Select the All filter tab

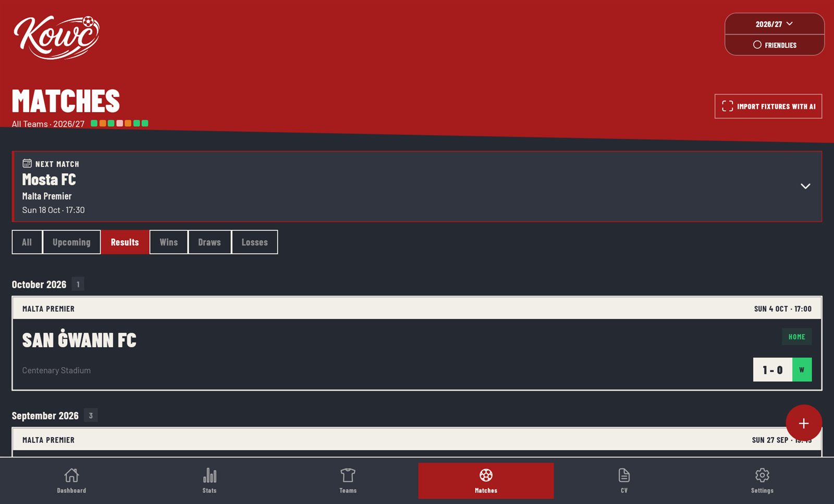[x=27, y=242]
